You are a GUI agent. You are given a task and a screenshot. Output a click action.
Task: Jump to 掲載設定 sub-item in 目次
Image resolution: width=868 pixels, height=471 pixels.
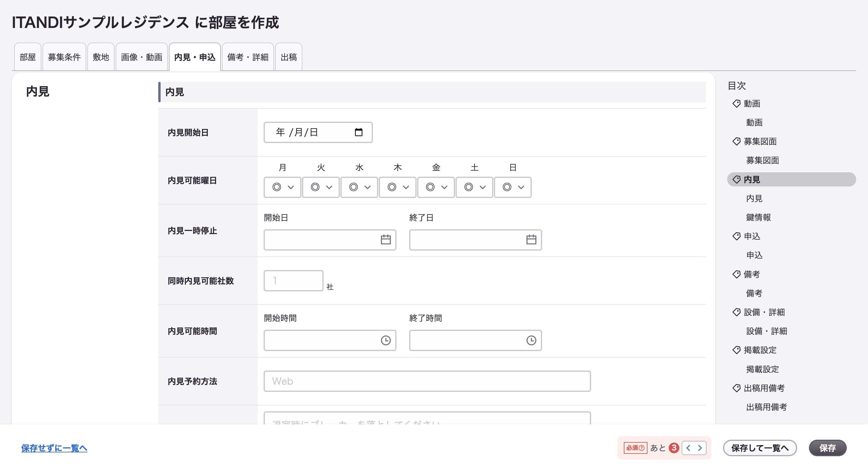(x=763, y=369)
